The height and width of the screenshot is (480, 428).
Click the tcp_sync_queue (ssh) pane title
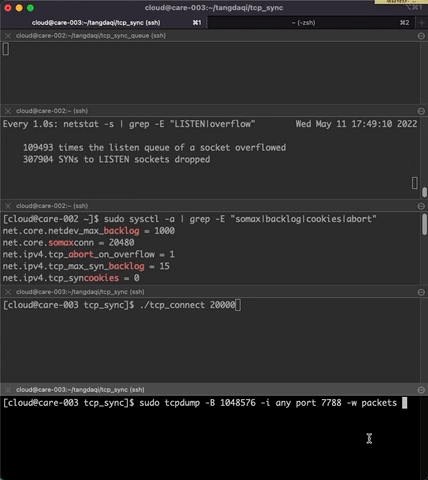coord(91,36)
